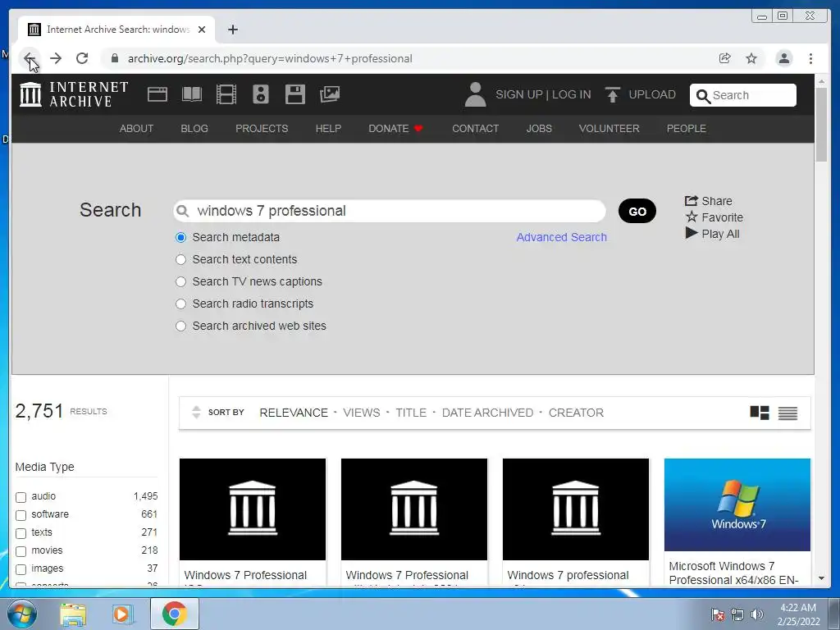
Task: Sort results by DATE ARCHIVED
Action: pos(487,413)
